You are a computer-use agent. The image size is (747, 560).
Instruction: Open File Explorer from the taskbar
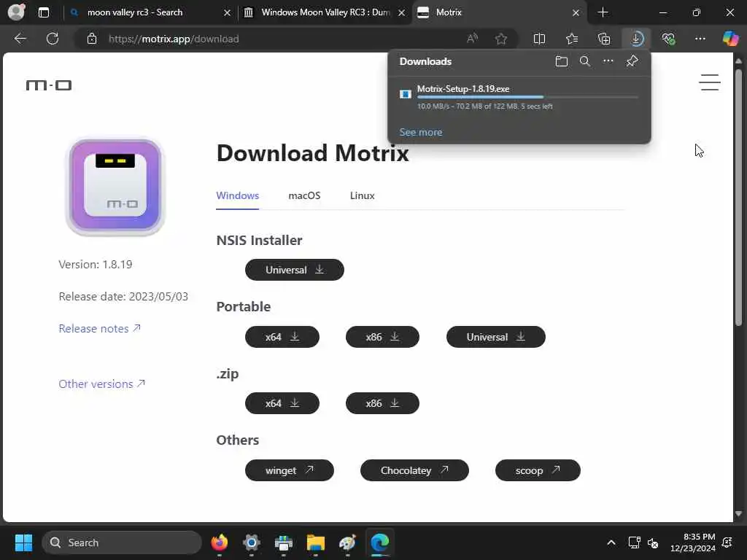click(x=315, y=542)
